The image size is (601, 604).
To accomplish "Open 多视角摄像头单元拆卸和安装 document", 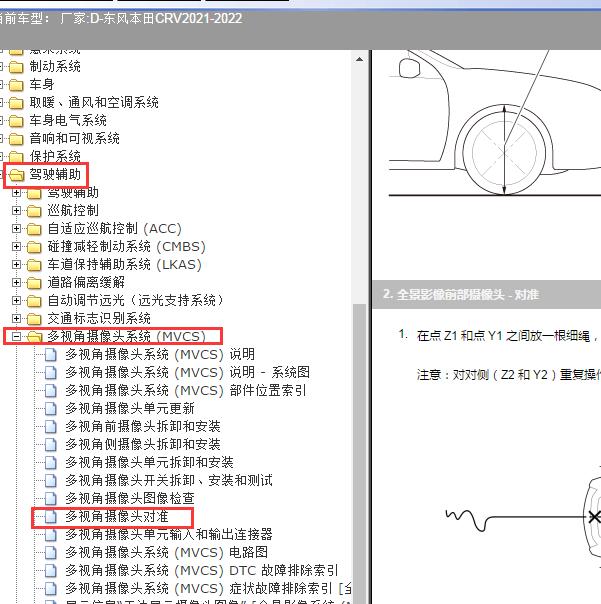I will (x=149, y=462).
